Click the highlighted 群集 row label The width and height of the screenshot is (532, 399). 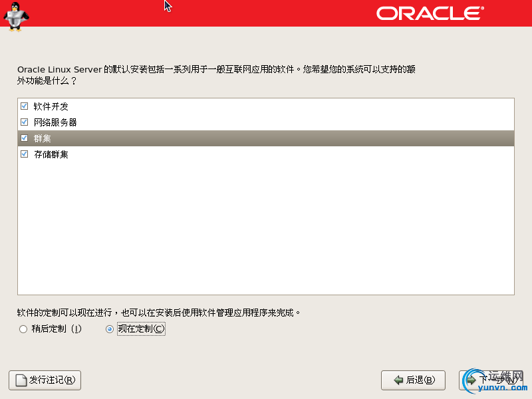pos(42,138)
